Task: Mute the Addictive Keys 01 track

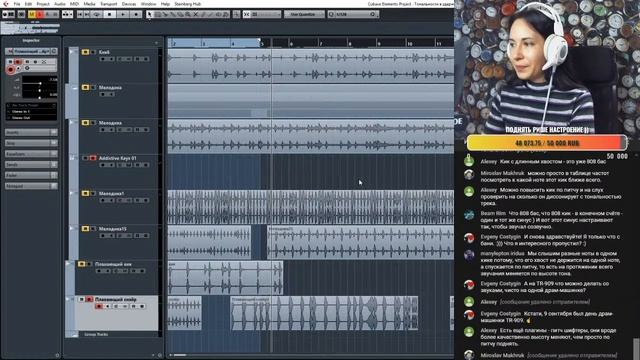Action: coord(85,158)
